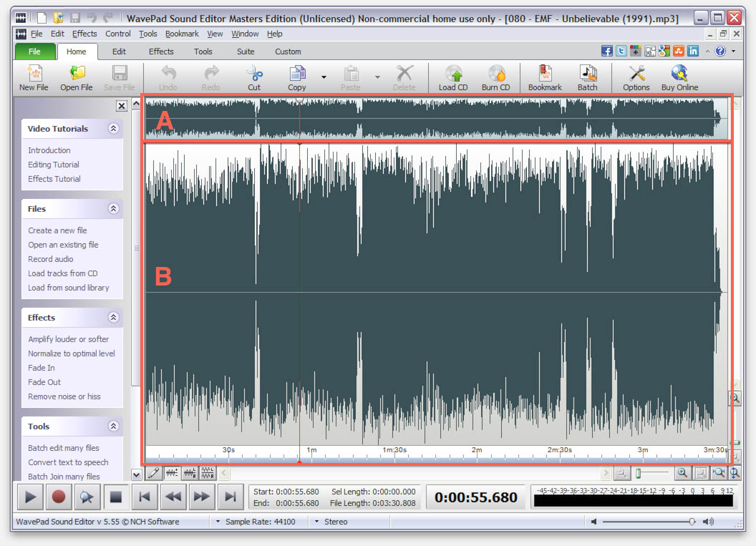This screenshot has height=546, width=756.
Task: Click the Fast Forward button
Action: (x=202, y=497)
